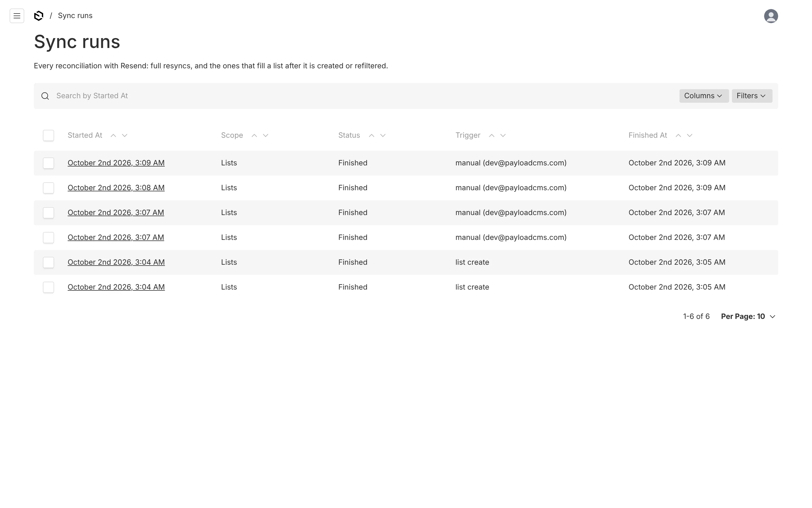Change Per Page: 10 setting
The height and width of the screenshot is (508, 812).
(x=748, y=316)
